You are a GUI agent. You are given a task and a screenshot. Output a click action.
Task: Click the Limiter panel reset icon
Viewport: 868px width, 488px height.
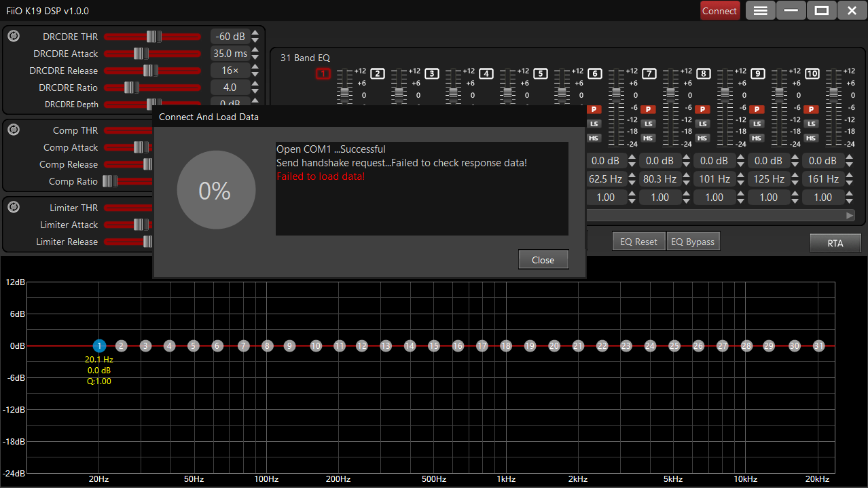[x=14, y=208]
